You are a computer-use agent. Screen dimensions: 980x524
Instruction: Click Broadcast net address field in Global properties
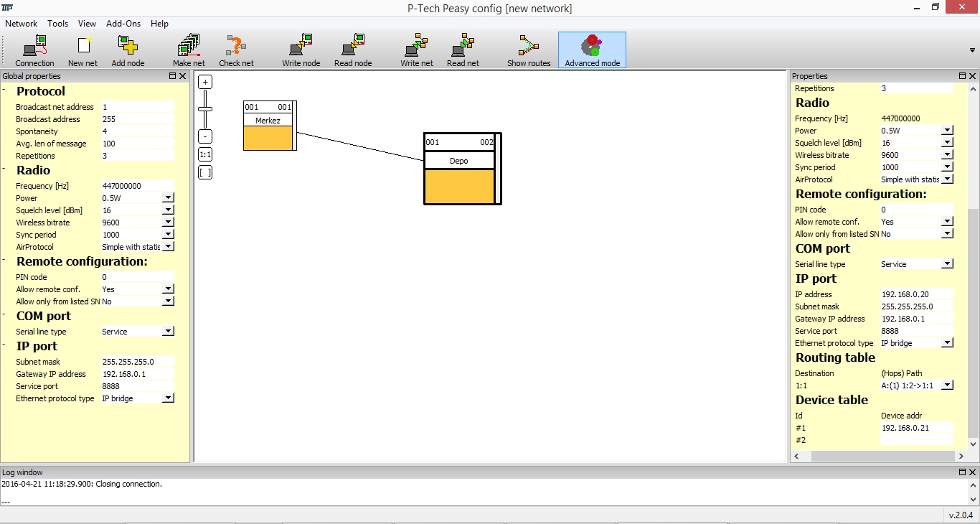coord(137,107)
